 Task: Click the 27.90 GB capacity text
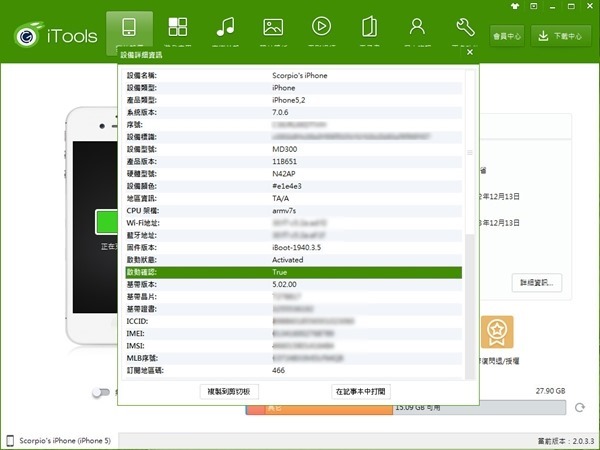pyautogui.click(x=550, y=391)
